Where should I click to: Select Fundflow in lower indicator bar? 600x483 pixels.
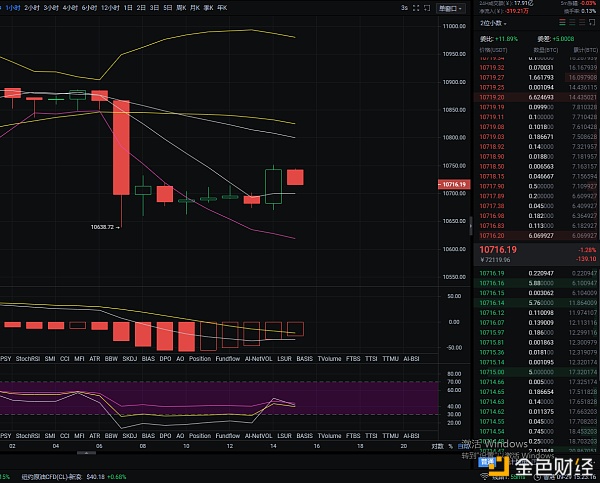(228, 436)
